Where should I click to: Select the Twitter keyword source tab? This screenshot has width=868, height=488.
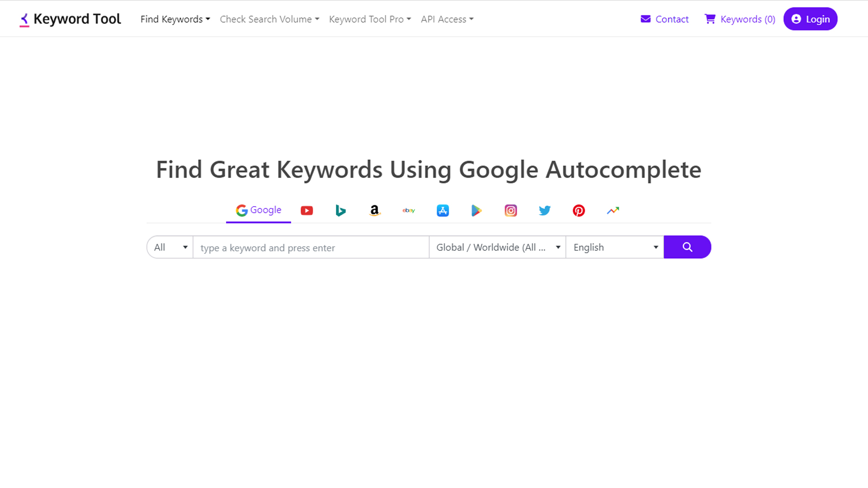point(544,210)
